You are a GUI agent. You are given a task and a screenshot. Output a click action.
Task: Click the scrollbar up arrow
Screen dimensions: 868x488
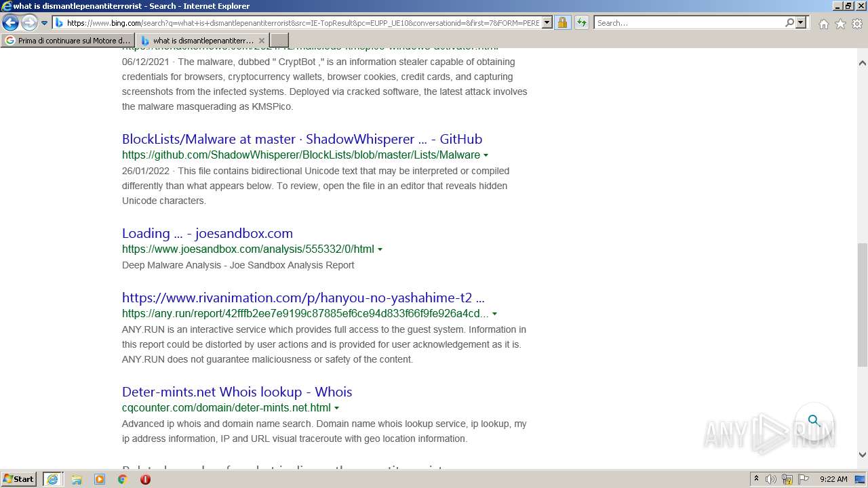pos(862,63)
